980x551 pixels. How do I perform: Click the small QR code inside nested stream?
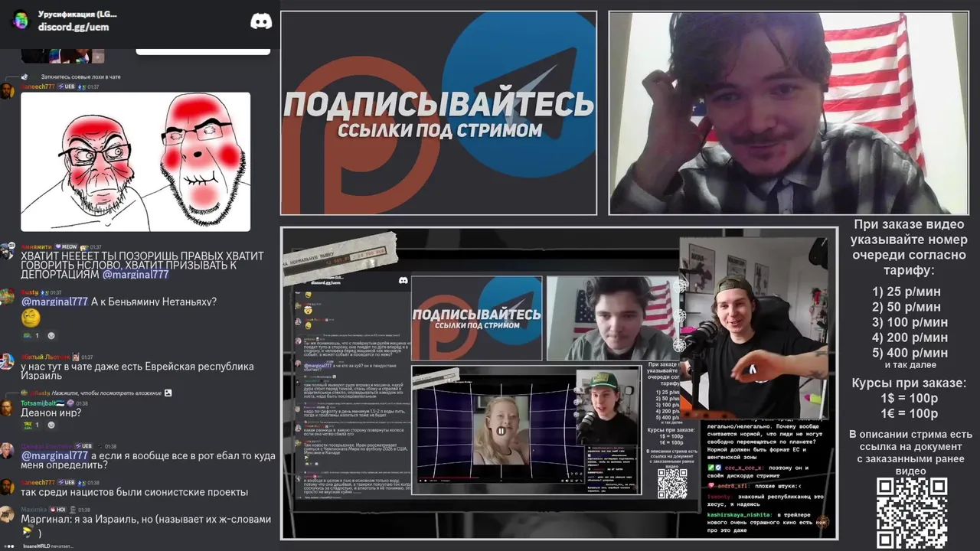coord(672,483)
